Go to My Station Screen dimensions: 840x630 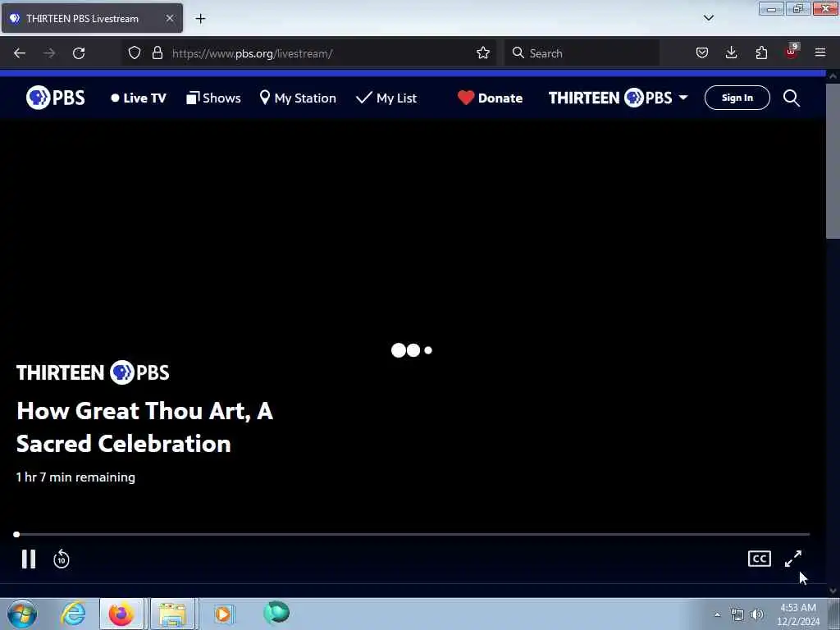pyautogui.click(x=298, y=98)
